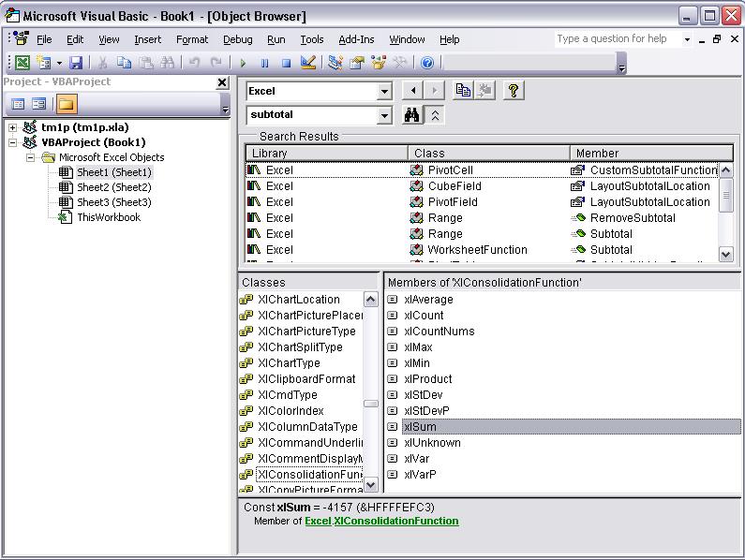
Task: Open Standard toolbar options arrow
Action: 621,63
